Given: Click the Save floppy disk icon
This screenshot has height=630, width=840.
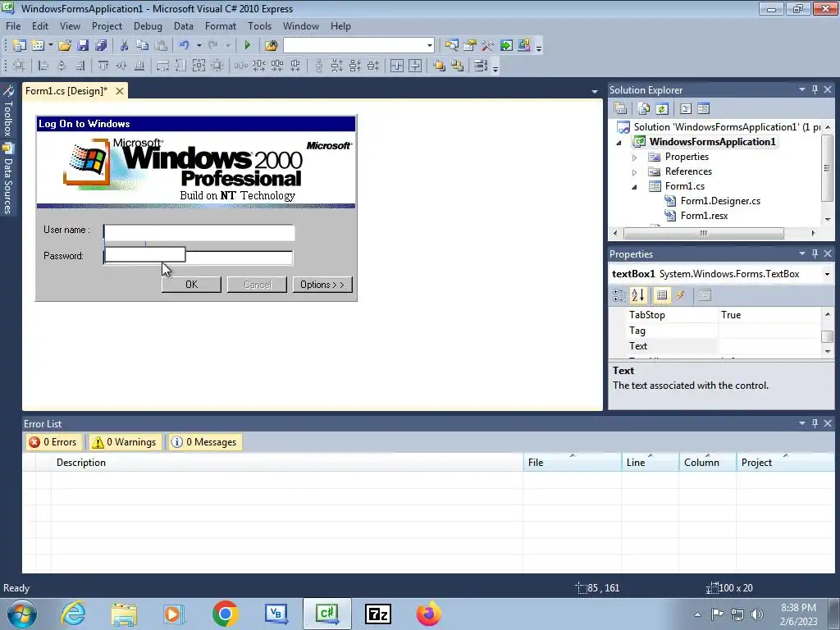Looking at the screenshot, I should 83,46.
